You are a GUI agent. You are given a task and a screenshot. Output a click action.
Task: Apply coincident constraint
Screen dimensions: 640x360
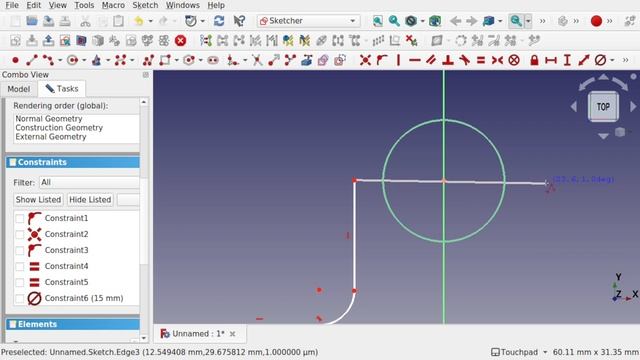[365, 60]
